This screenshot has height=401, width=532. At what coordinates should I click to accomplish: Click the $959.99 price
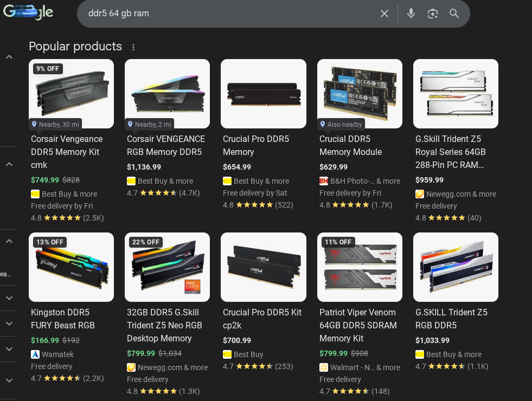[x=429, y=180]
